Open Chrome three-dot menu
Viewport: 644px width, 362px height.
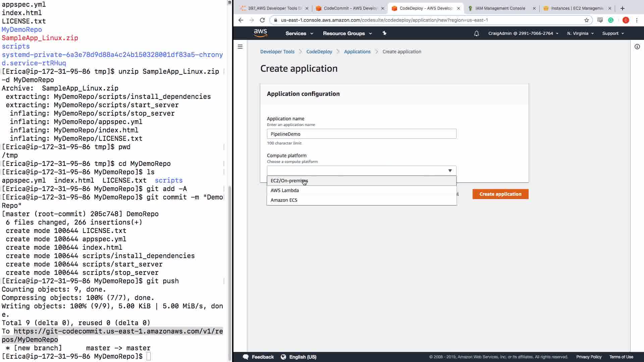point(637,20)
